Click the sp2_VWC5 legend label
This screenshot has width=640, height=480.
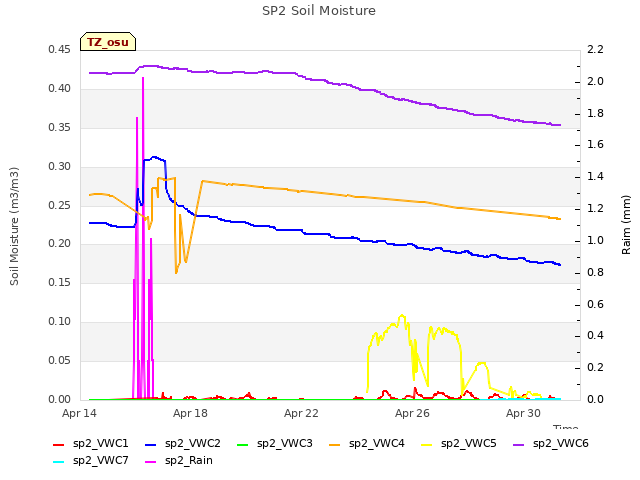tap(469, 444)
